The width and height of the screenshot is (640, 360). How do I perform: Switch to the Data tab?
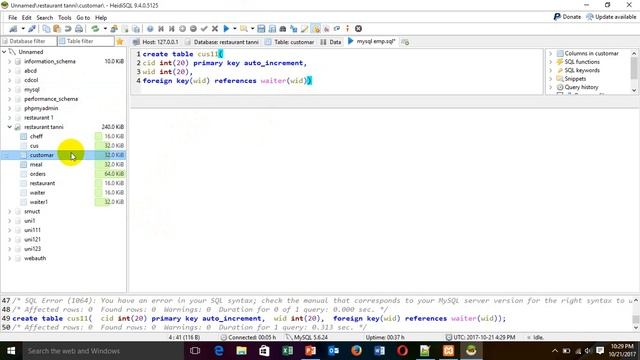tap(331, 42)
